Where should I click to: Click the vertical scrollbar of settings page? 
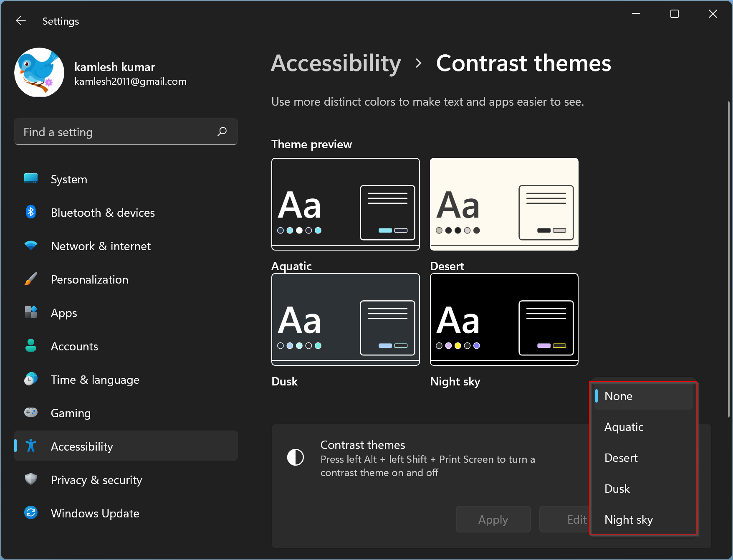pyautogui.click(x=729, y=259)
